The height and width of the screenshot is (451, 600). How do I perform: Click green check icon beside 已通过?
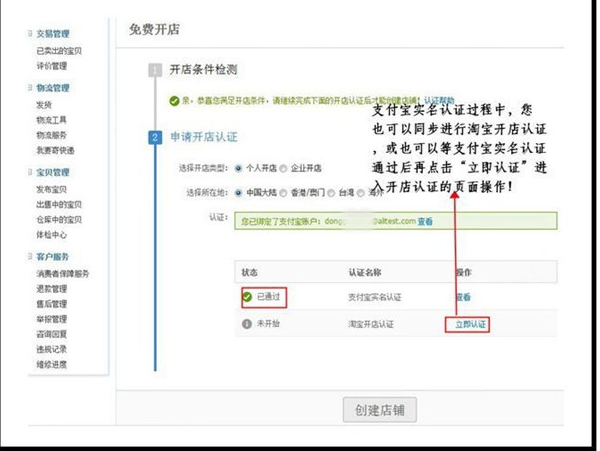(247, 297)
